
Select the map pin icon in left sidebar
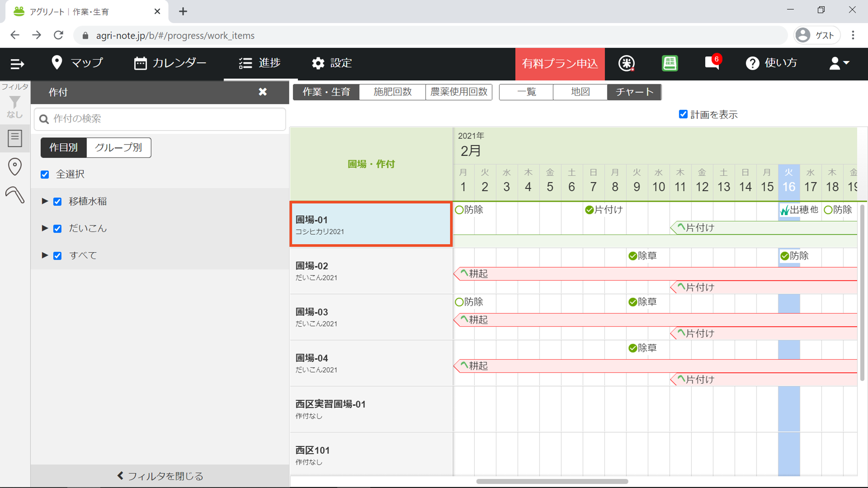point(15,167)
